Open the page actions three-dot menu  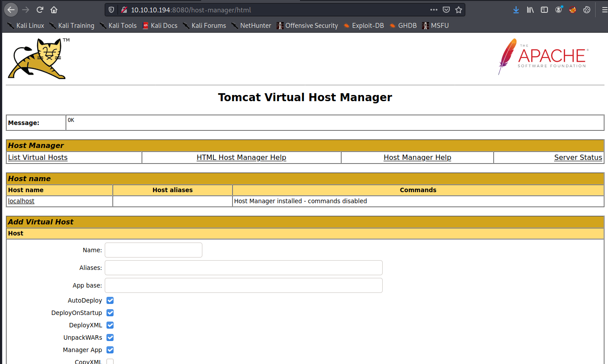pos(434,9)
